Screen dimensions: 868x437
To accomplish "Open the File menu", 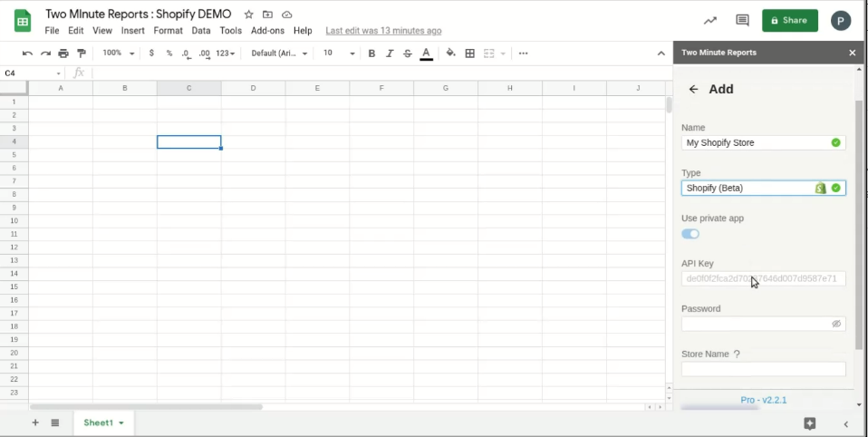I will pos(52,31).
